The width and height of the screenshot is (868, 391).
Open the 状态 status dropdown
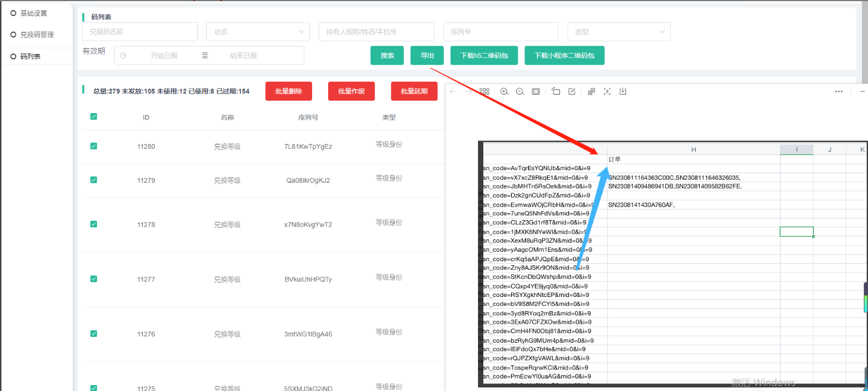click(x=257, y=32)
